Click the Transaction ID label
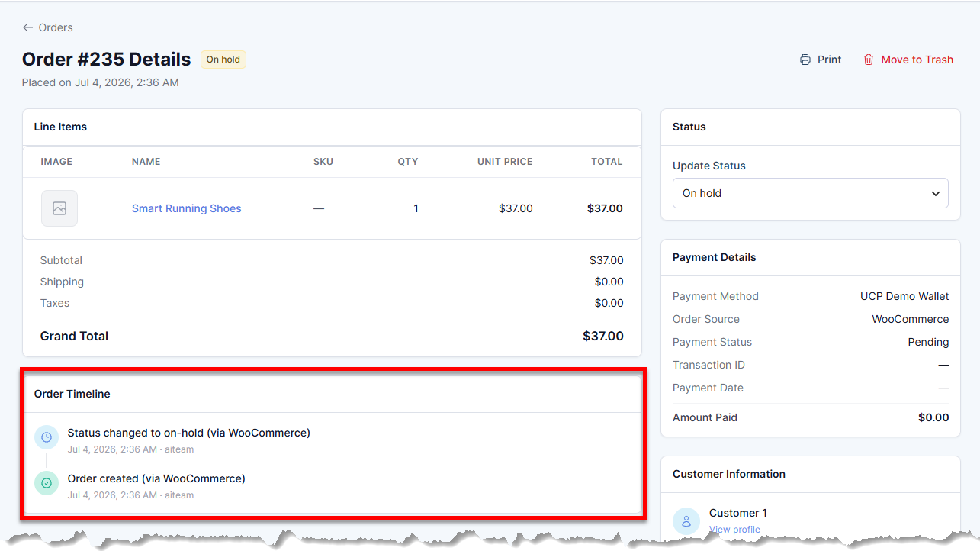This screenshot has width=980, height=551. 708,365
